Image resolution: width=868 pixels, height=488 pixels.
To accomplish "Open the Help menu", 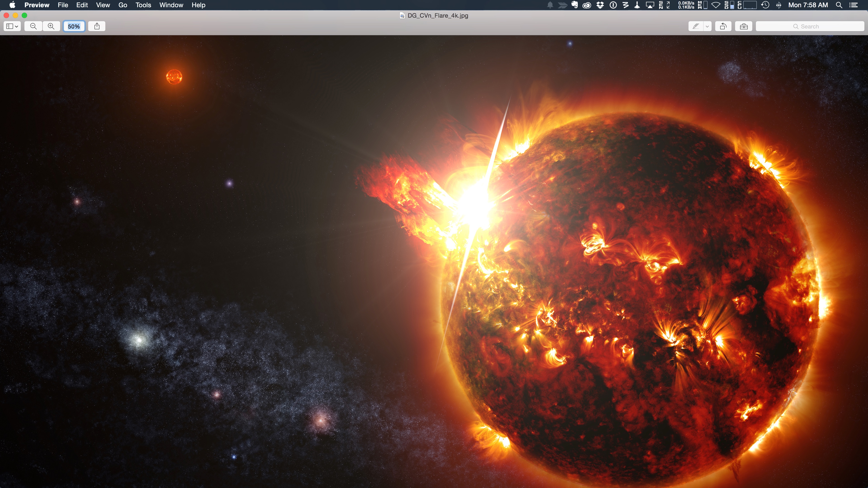I will point(198,5).
